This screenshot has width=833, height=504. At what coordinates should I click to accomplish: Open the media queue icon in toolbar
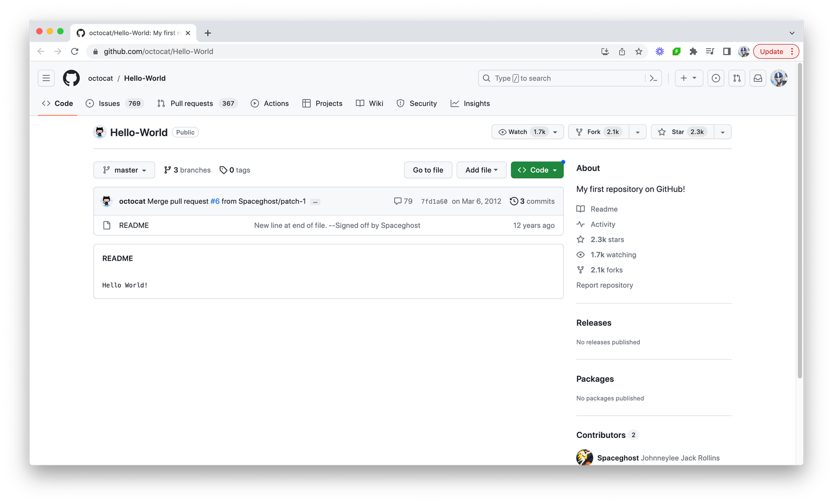pyautogui.click(x=710, y=51)
